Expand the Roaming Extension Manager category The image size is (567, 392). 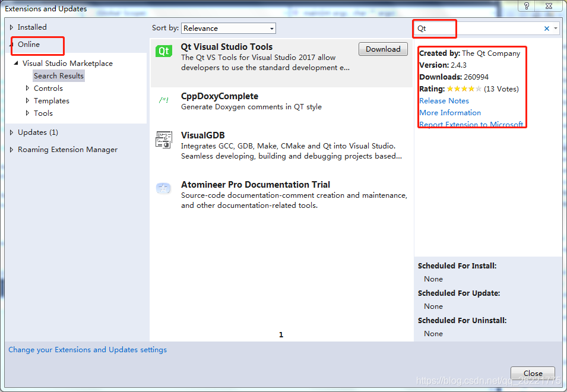(11, 150)
